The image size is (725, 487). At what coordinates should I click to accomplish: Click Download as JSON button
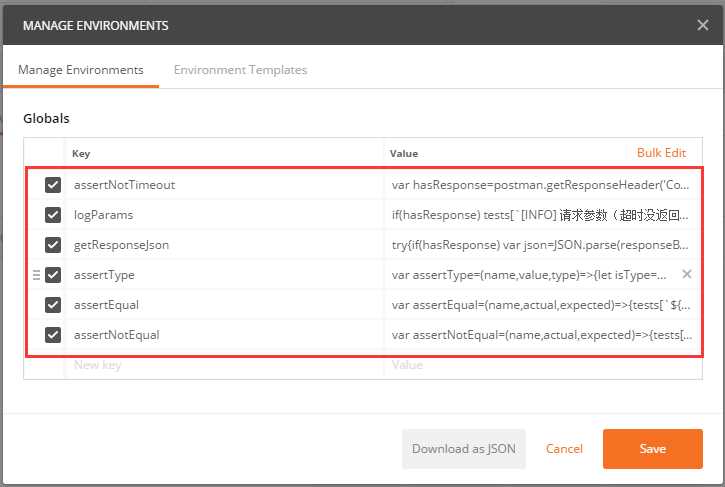(x=464, y=449)
